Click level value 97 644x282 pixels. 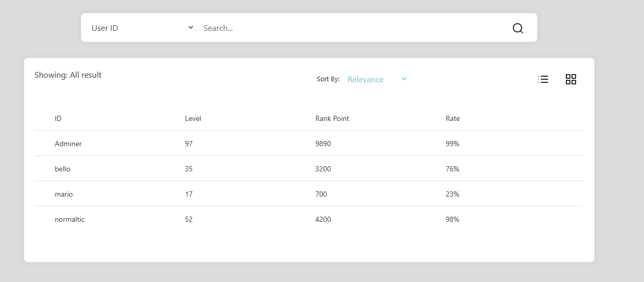click(189, 144)
